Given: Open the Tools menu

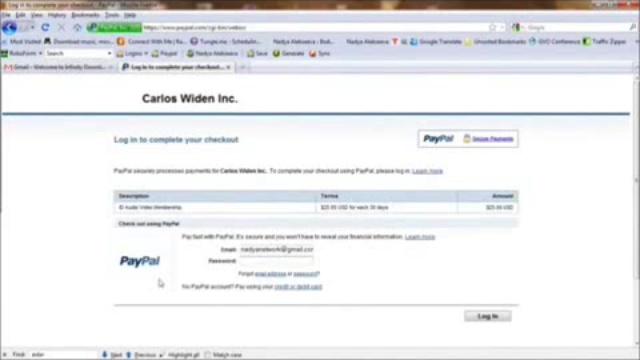Looking at the screenshot, I should [112, 15].
